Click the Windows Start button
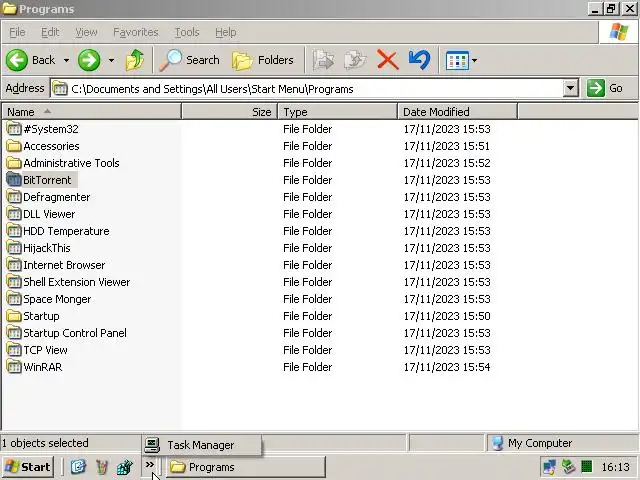 click(27, 467)
